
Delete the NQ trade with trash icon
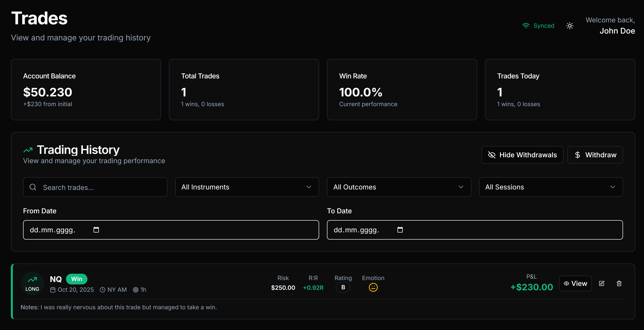[x=619, y=283]
